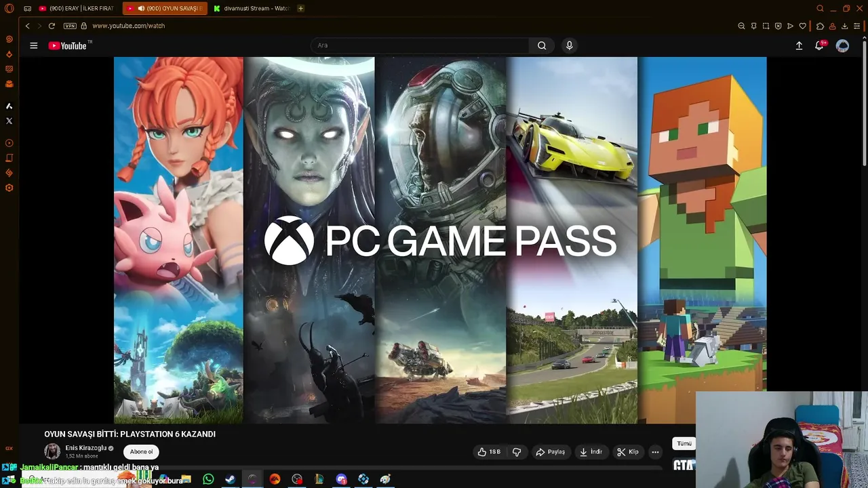The width and height of the screenshot is (868, 488).
Task: Select the Tümü filter chip
Action: pos(684,443)
